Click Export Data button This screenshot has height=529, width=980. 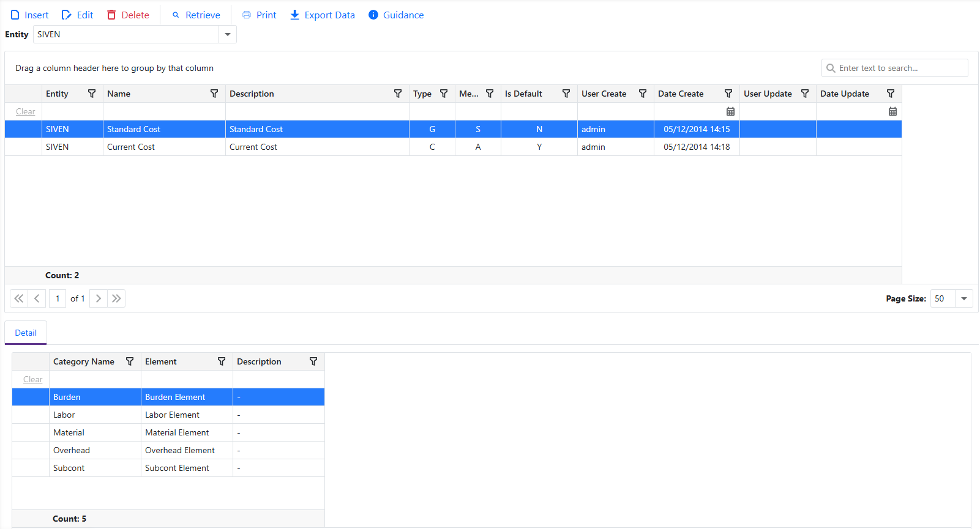pos(322,15)
